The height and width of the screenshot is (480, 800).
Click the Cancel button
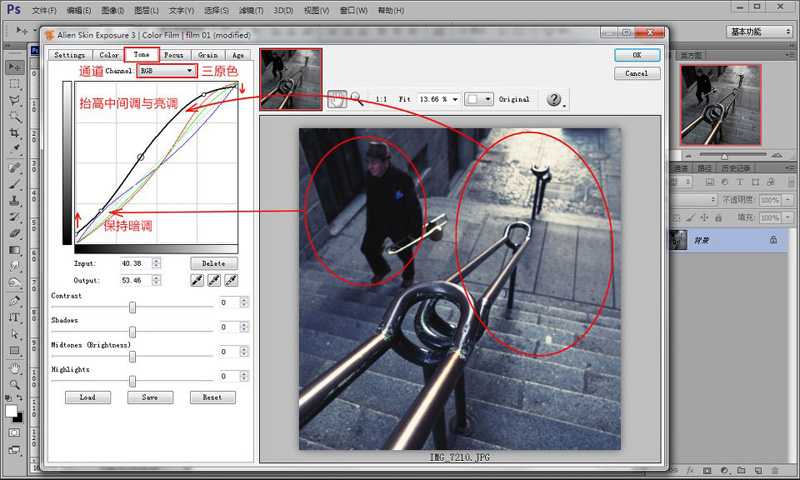point(637,73)
